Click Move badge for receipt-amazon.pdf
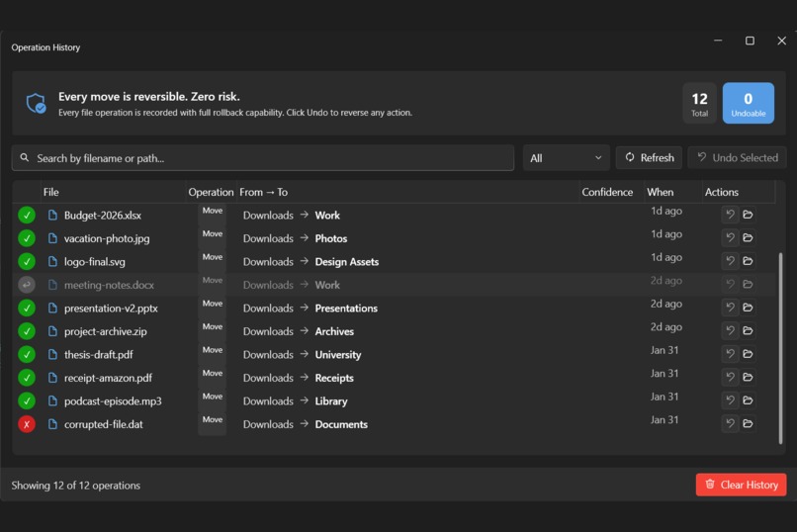Viewport: 797px width, 532px height. coord(213,374)
